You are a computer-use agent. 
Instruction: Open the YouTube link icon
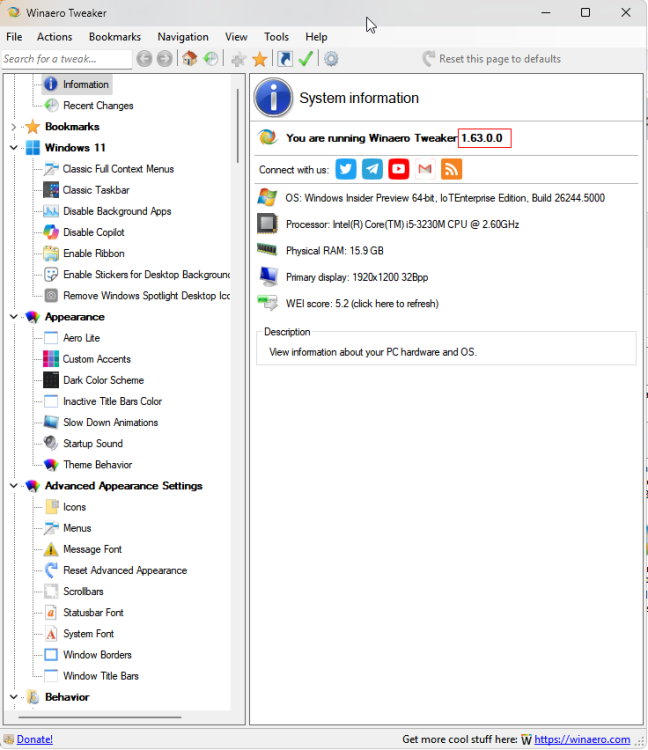click(398, 169)
